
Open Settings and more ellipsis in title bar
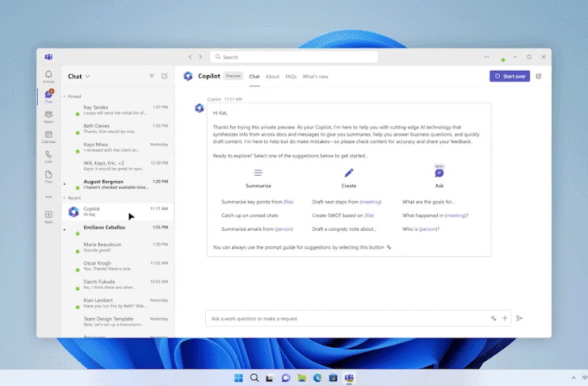coord(486,57)
